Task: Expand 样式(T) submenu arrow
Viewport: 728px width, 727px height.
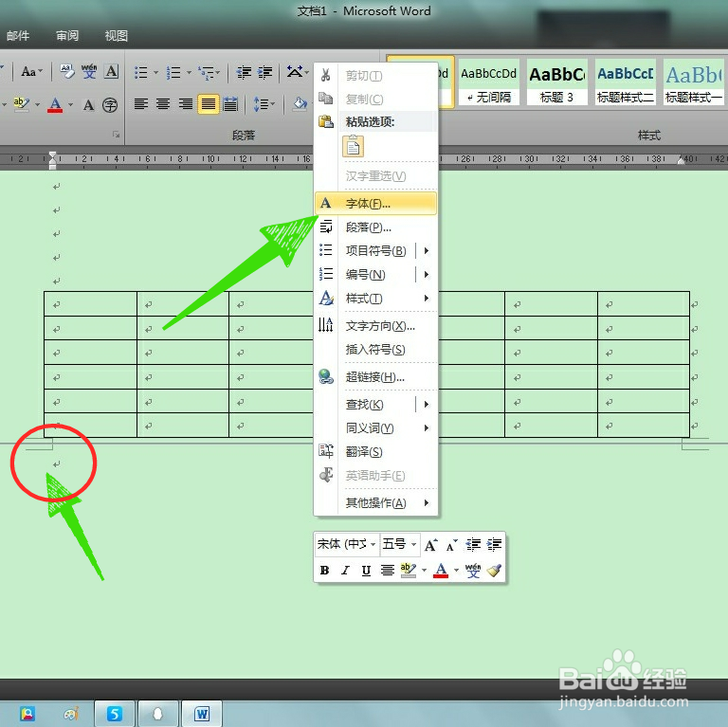Action: coord(427,298)
